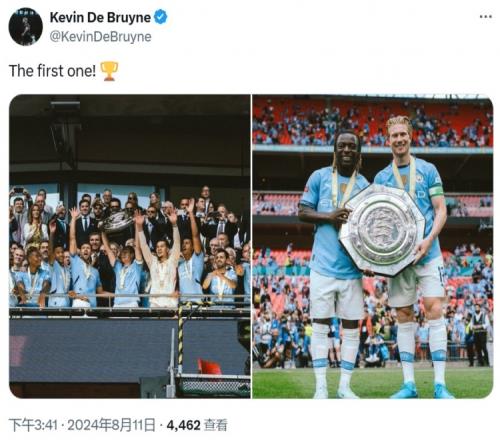
Task: Click the 2024年8月11日 date link
Action: pyautogui.click(x=112, y=425)
